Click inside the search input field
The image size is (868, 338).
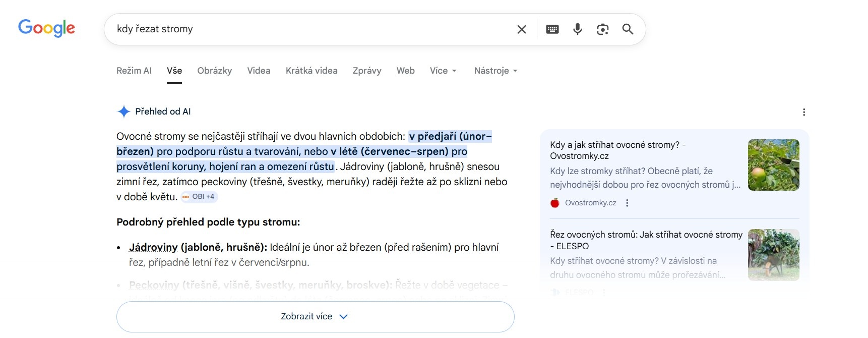302,29
